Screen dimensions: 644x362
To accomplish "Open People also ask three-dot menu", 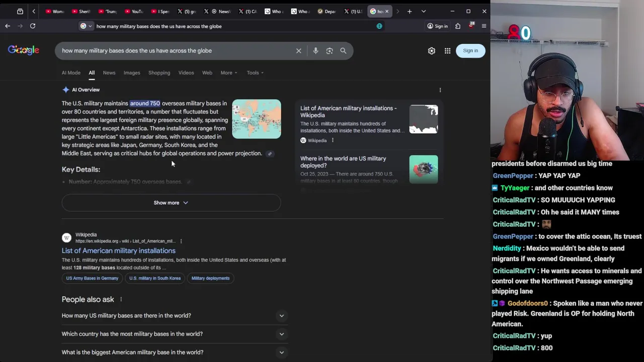I will (x=121, y=300).
